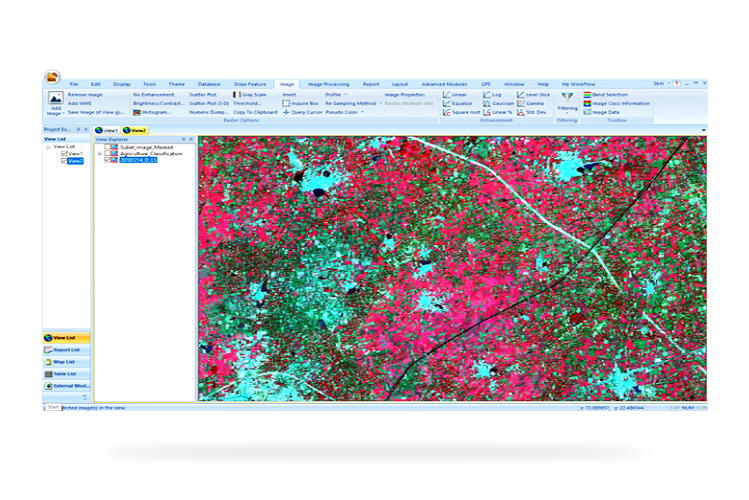The width and height of the screenshot is (749, 500).
Task: Open External Modules panel
Action: pos(66,386)
